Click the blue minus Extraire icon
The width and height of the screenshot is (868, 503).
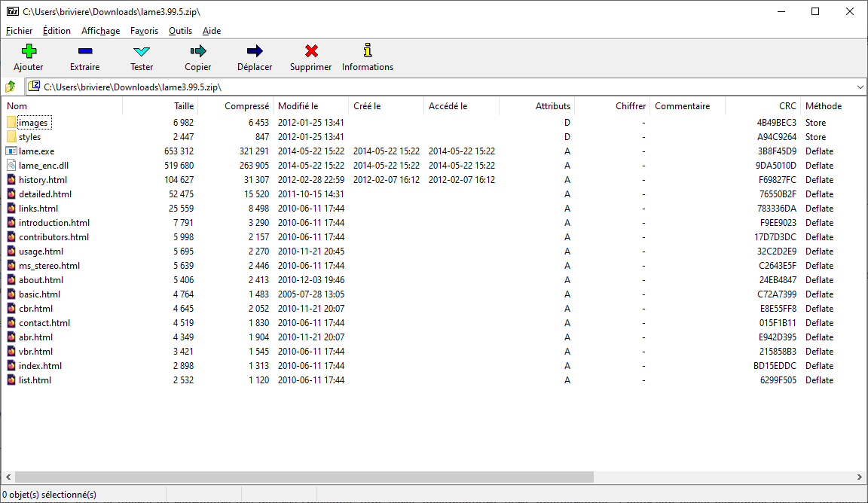click(x=85, y=51)
